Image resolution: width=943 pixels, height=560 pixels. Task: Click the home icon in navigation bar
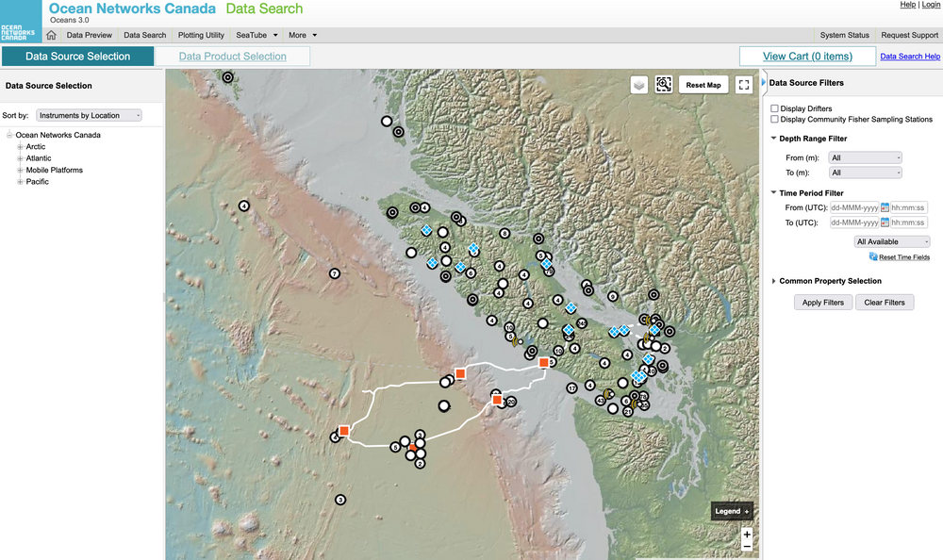[51, 35]
